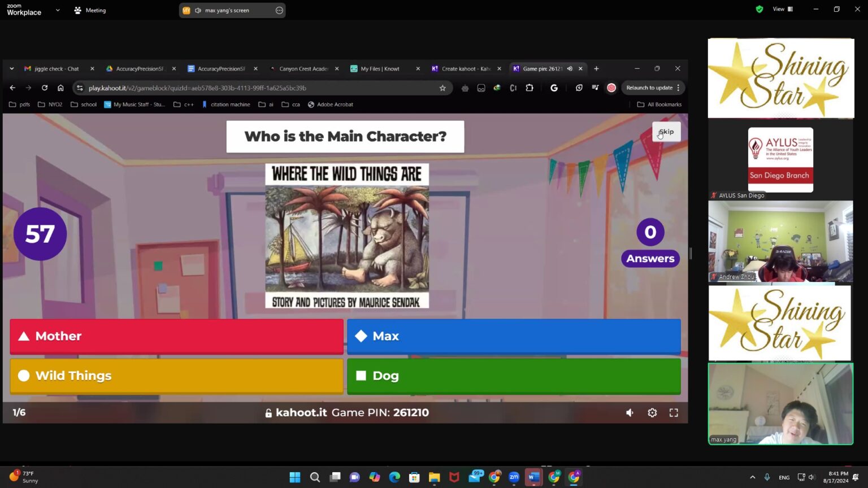Click the Where the Wild Things Are cover image
The image size is (868, 488).
pyautogui.click(x=347, y=236)
